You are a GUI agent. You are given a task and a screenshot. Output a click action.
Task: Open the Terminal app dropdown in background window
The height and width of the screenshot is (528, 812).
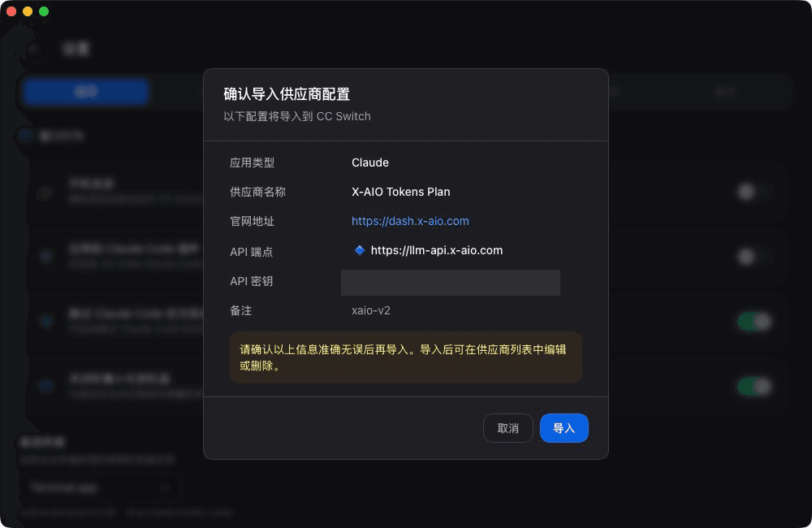[99, 487]
